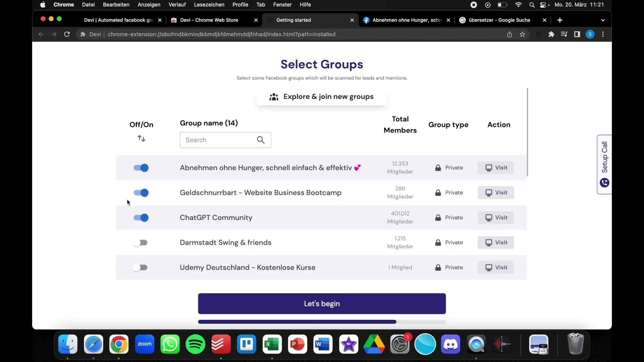This screenshot has width=644, height=362.
Task: Enable the Udemy Deutschland group toggle
Action: 141,267
